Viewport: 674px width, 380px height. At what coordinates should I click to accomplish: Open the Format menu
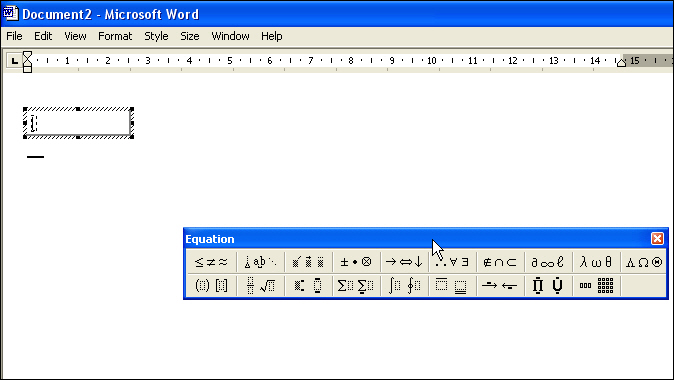click(x=115, y=36)
